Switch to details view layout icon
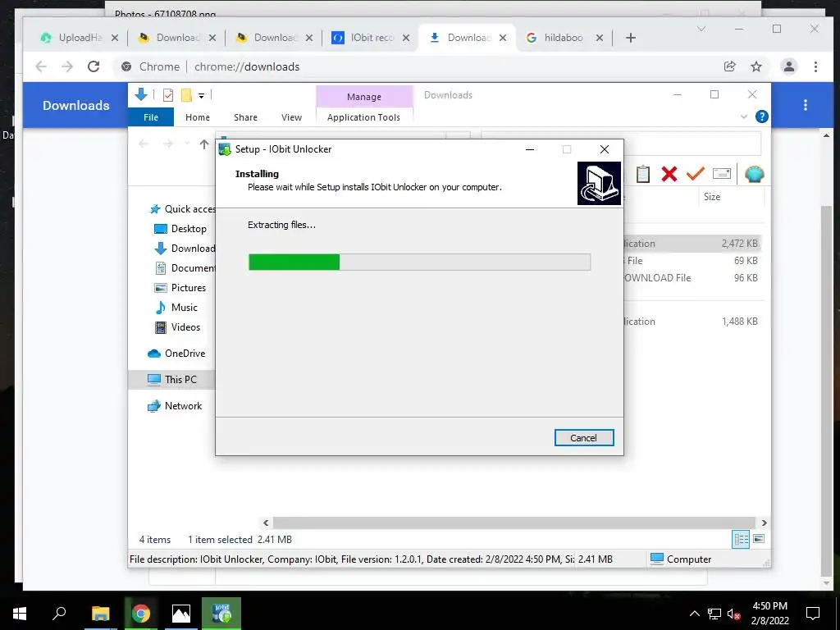This screenshot has width=840, height=630. 741,539
